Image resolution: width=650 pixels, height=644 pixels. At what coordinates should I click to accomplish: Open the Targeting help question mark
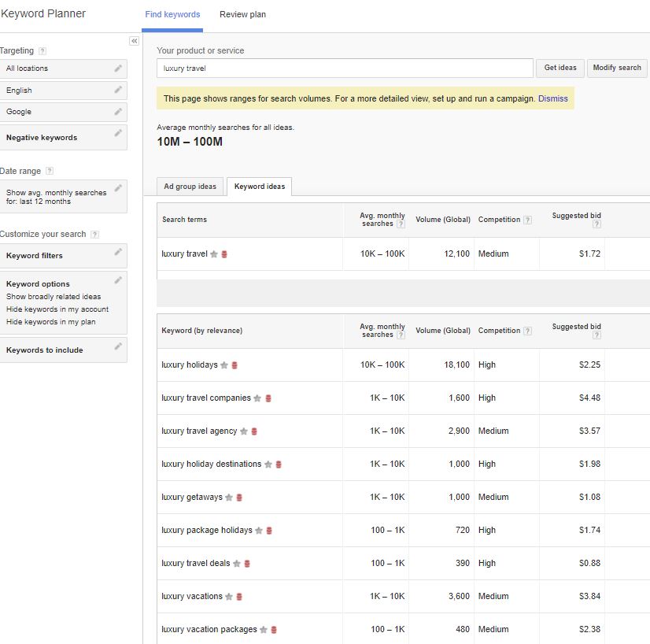point(42,51)
